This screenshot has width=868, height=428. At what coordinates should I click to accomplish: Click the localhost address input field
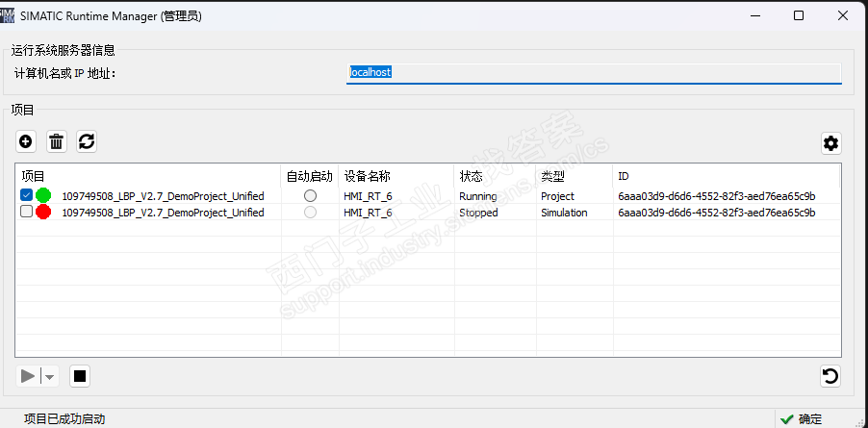(594, 73)
